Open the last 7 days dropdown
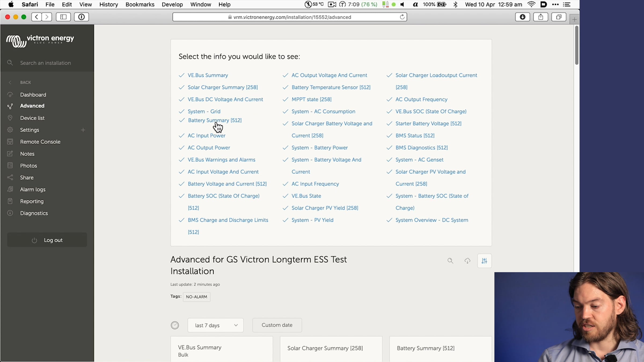 (215, 325)
